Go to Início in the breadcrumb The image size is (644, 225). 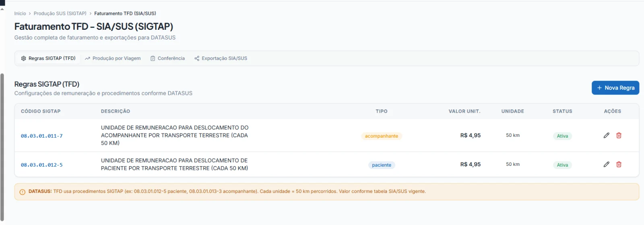[x=20, y=13]
